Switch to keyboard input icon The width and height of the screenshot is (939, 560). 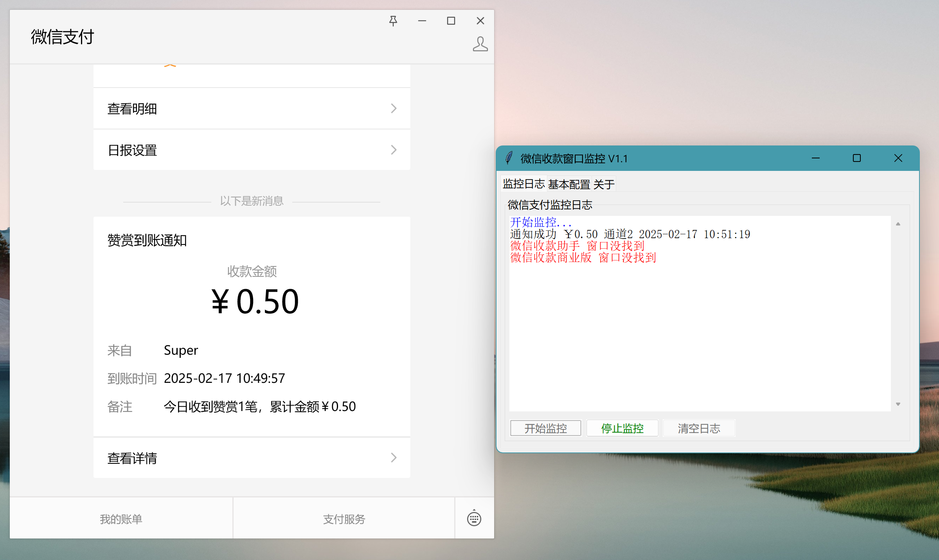tap(474, 519)
